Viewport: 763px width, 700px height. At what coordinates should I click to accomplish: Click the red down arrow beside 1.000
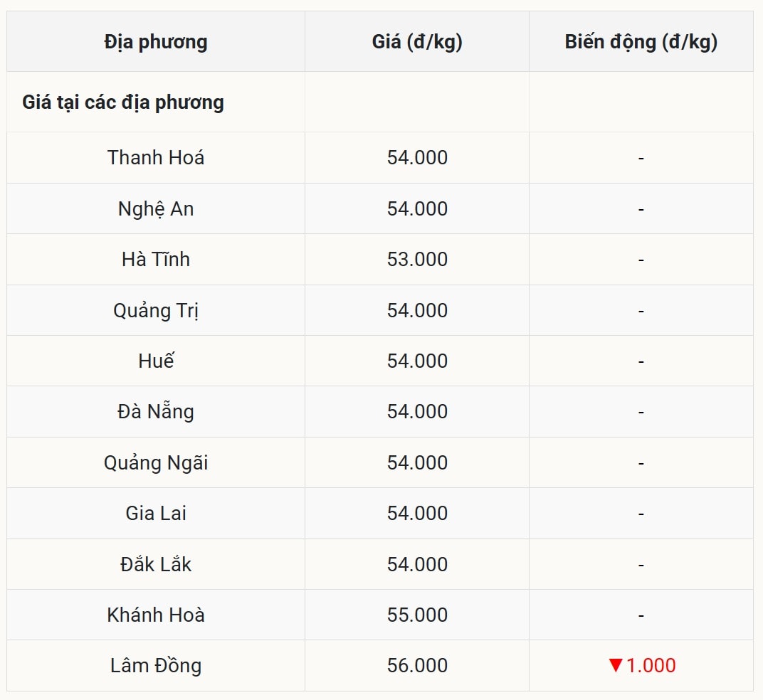pos(616,666)
